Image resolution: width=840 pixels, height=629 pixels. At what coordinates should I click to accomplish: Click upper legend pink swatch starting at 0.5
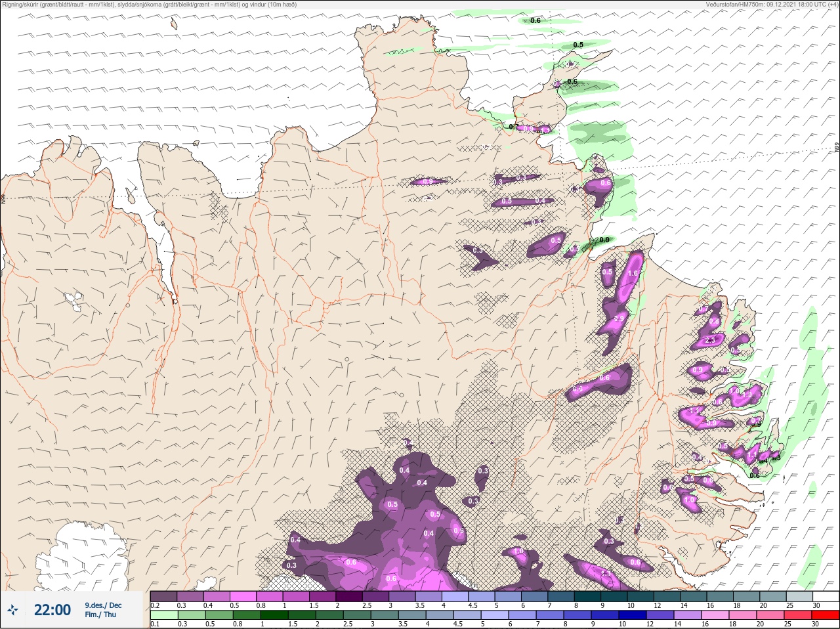point(243,596)
